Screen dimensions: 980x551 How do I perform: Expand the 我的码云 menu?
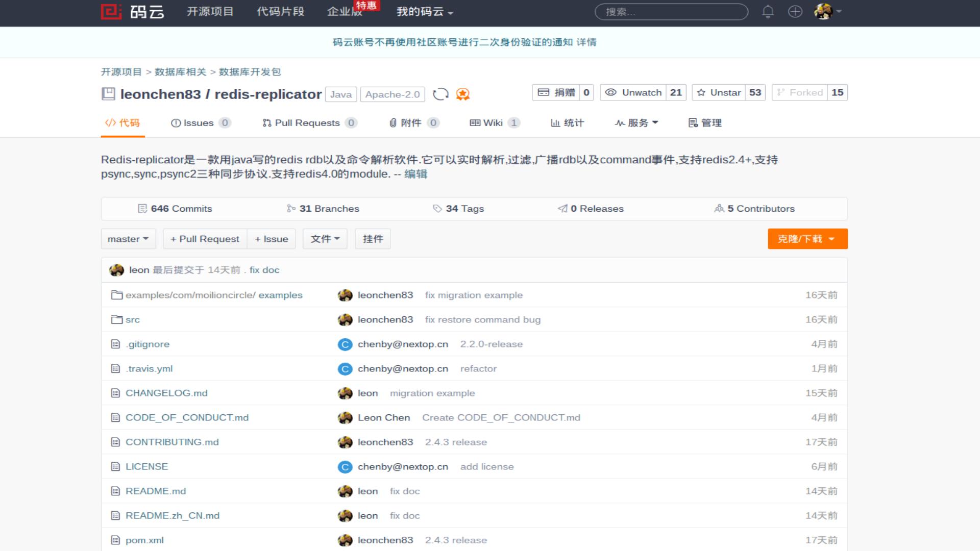[x=425, y=12]
